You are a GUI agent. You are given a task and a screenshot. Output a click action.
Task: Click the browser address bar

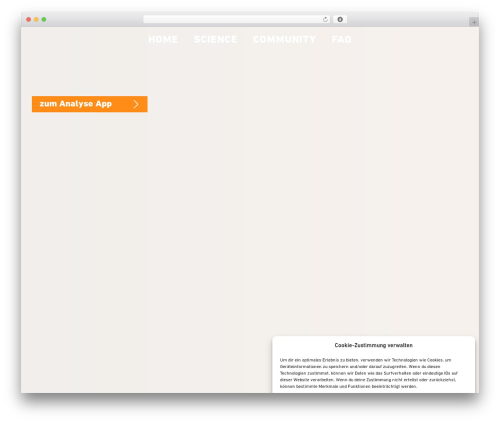[x=236, y=19]
